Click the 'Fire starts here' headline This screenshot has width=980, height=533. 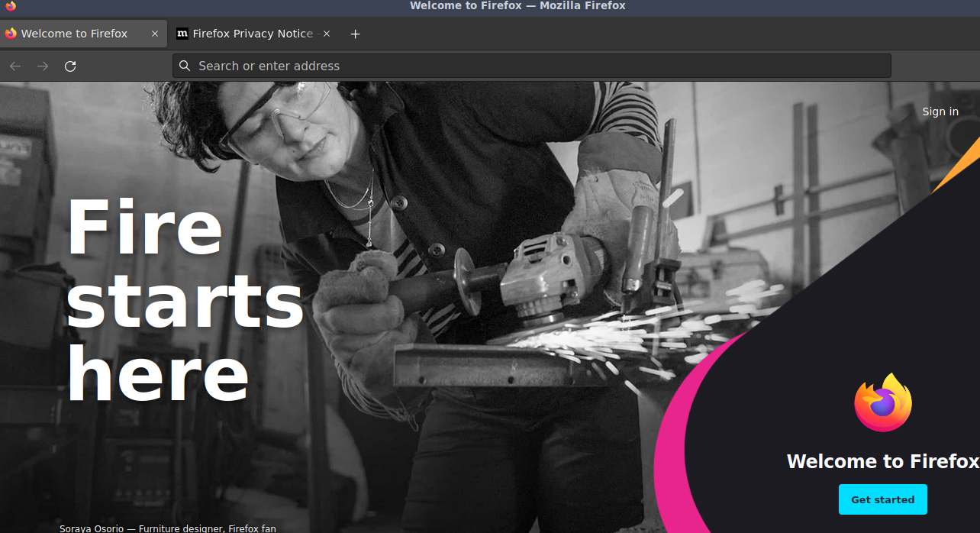[185, 300]
